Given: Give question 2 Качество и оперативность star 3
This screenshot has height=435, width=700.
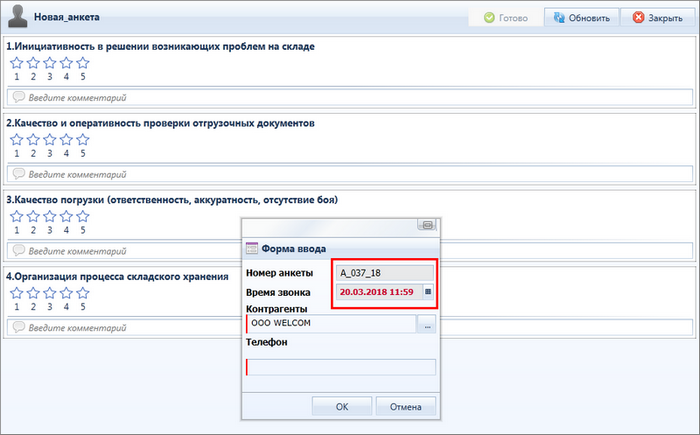Looking at the screenshot, I should point(50,140).
